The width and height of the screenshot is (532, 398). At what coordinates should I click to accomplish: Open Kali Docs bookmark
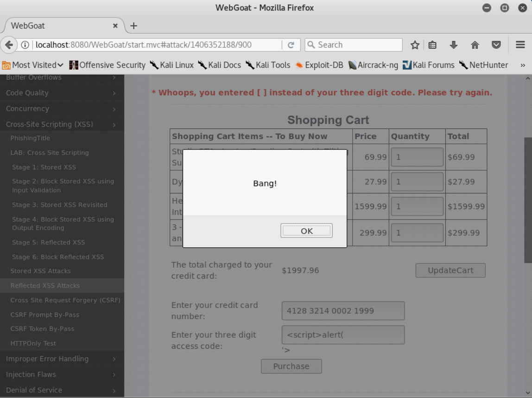coord(219,65)
